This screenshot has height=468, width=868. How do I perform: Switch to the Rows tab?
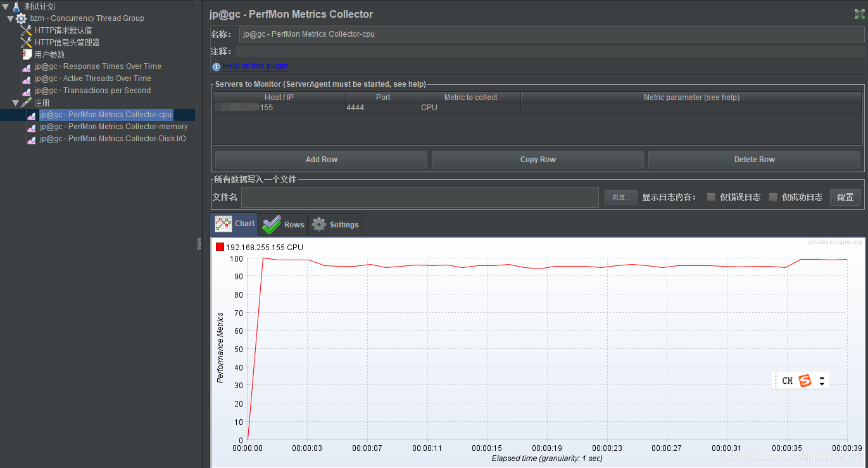click(283, 224)
